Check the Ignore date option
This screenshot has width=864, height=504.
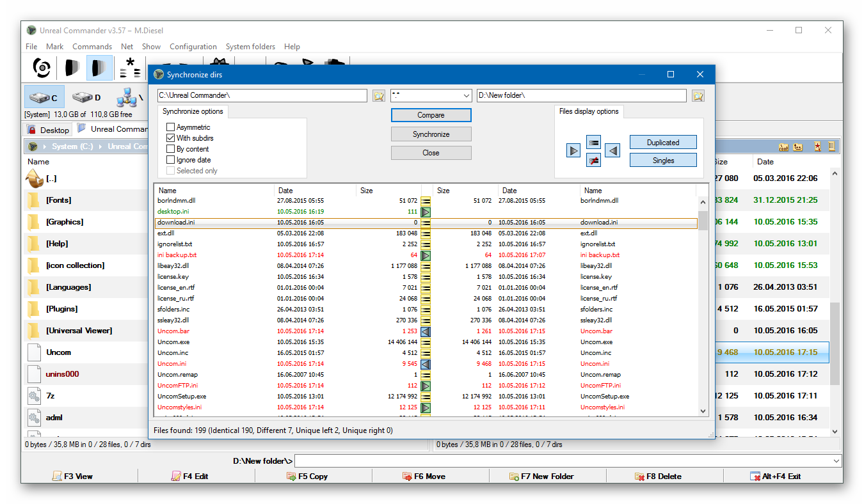(x=171, y=160)
